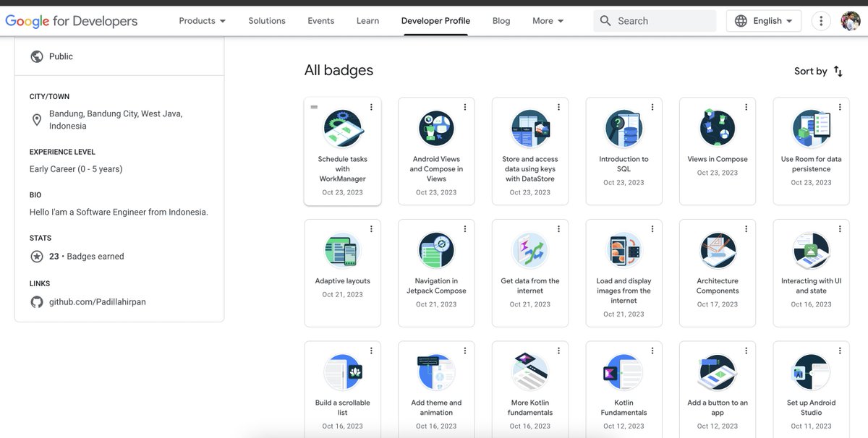The height and width of the screenshot is (438, 868).
Task: Click the search magnifier icon
Action: [x=605, y=21]
